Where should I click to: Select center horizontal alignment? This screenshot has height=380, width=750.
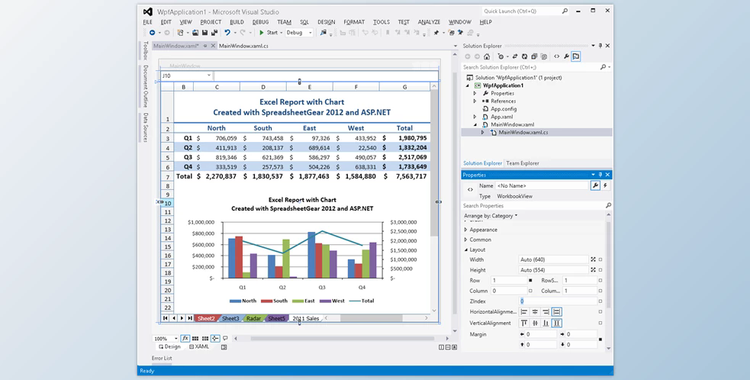pos(535,312)
